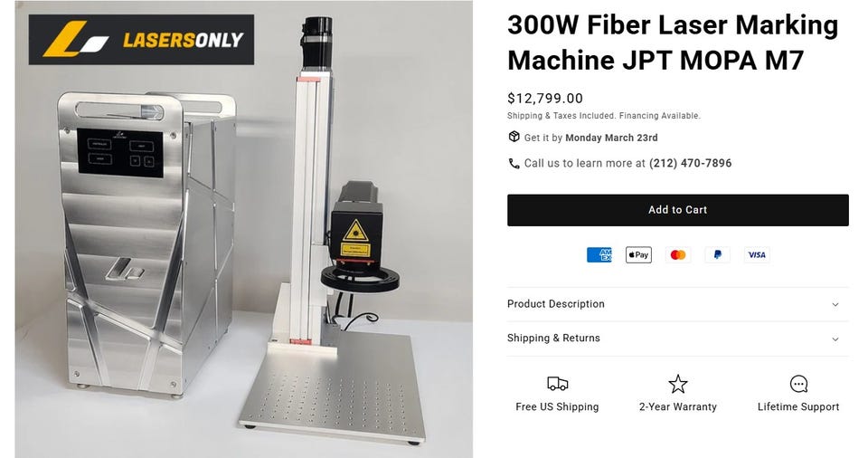
Task: Expand the Shipping & Returns chevron
Action: pos(835,339)
